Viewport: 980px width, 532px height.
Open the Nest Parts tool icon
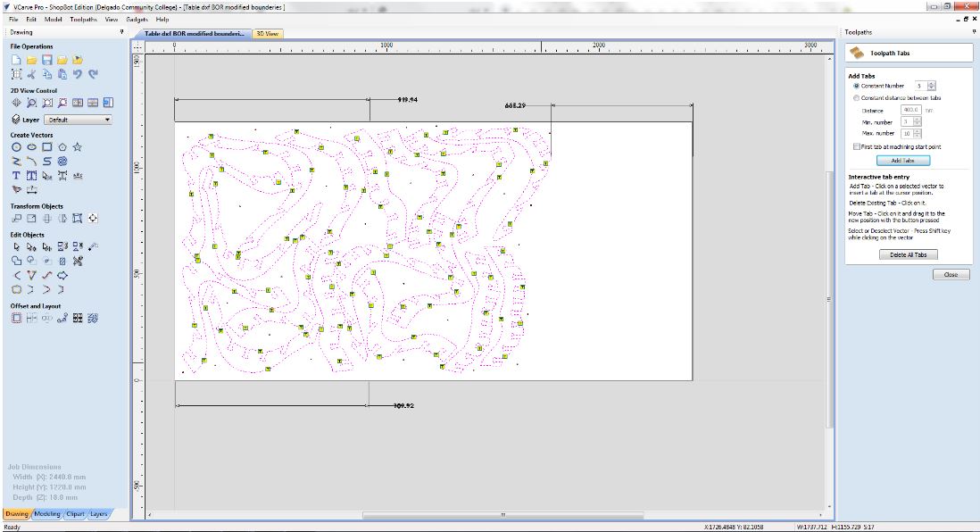coord(93,318)
